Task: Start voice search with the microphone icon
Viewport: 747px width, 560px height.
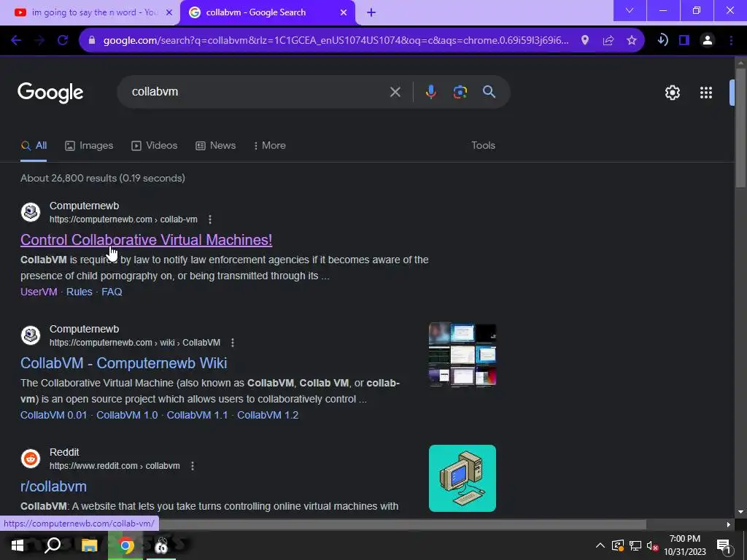Action: click(430, 92)
